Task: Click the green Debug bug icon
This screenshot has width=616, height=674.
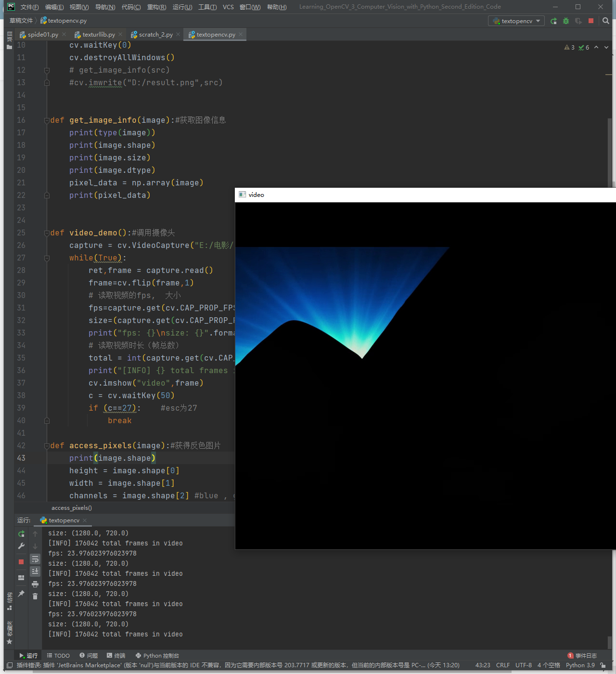Action: tap(566, 21)
